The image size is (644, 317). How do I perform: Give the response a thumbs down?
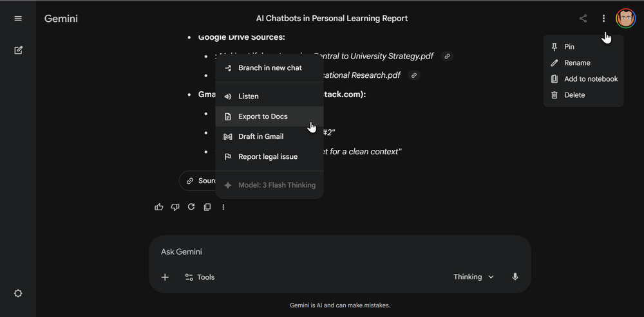175,207
